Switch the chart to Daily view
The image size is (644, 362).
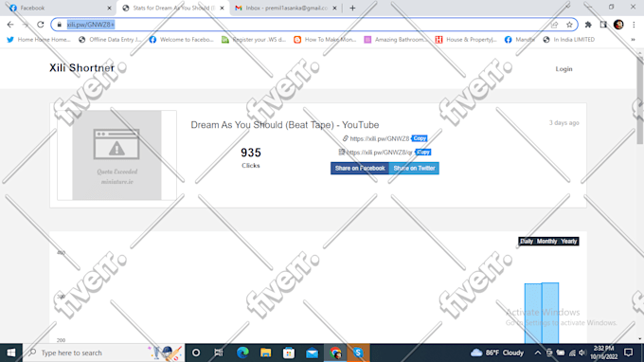tap(527, 242)
